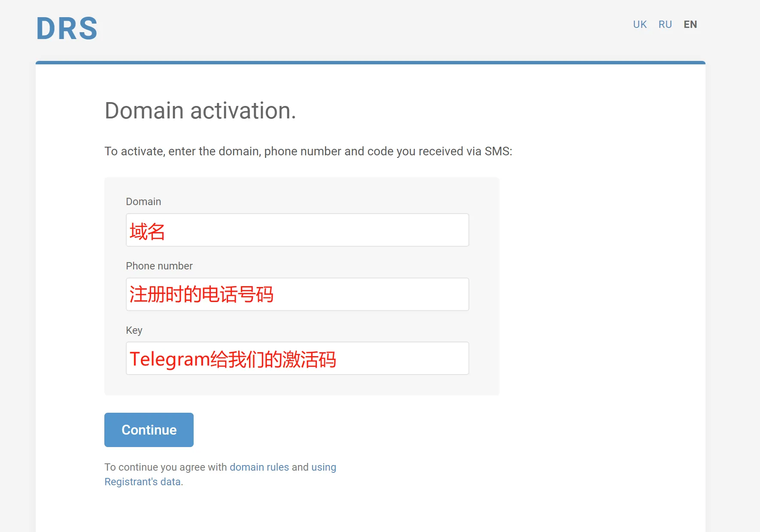Click the Key field label

click(x=134, y=330)
